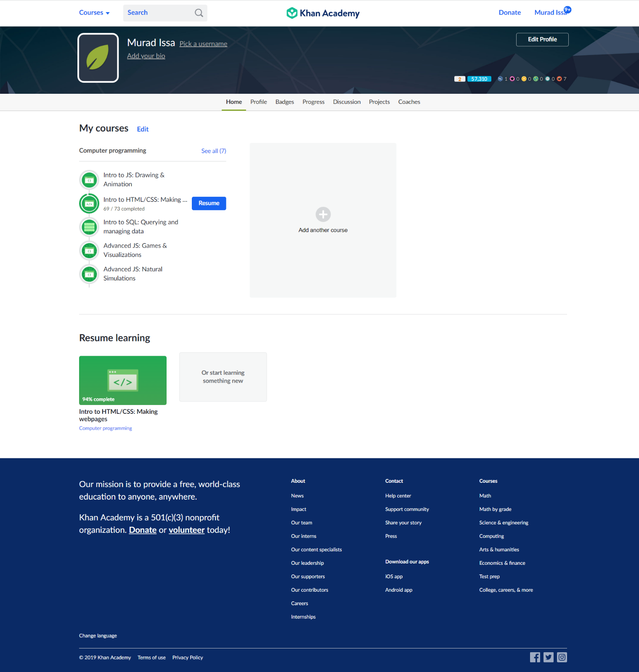Image resolution: width=639 pixels, height=672 pixels.
Task: Go to the Khan Academy logo home
Action: coord(323,13)
